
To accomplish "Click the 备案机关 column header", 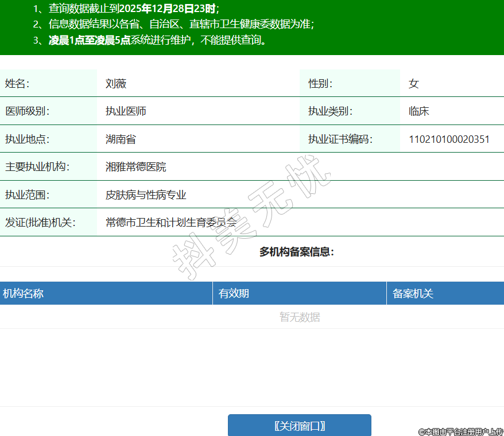I will click(413, 294).
